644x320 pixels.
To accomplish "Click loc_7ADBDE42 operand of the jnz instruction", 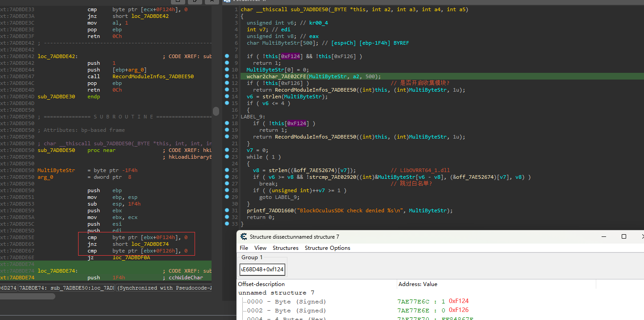I will (150, 16).
